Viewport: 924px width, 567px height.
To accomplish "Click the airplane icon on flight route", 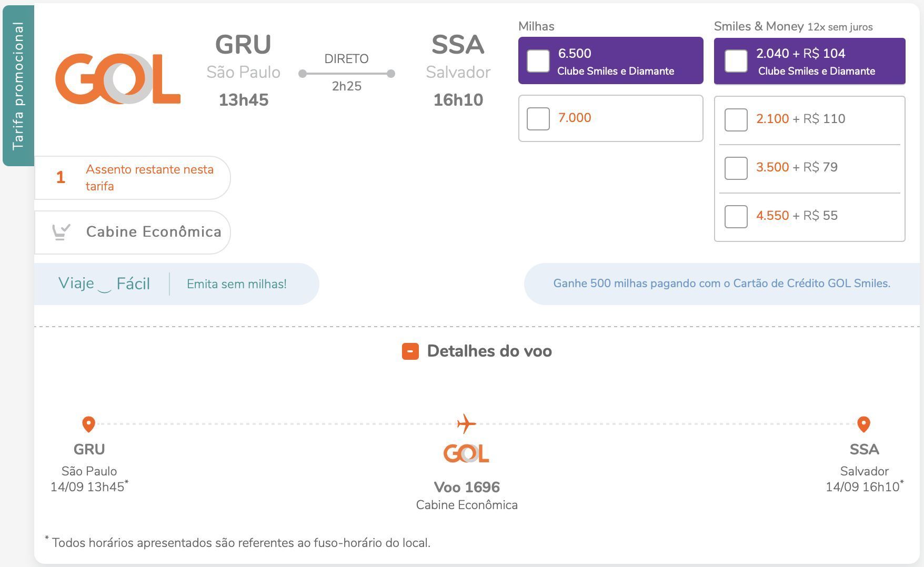I will (x=466, y=423).
